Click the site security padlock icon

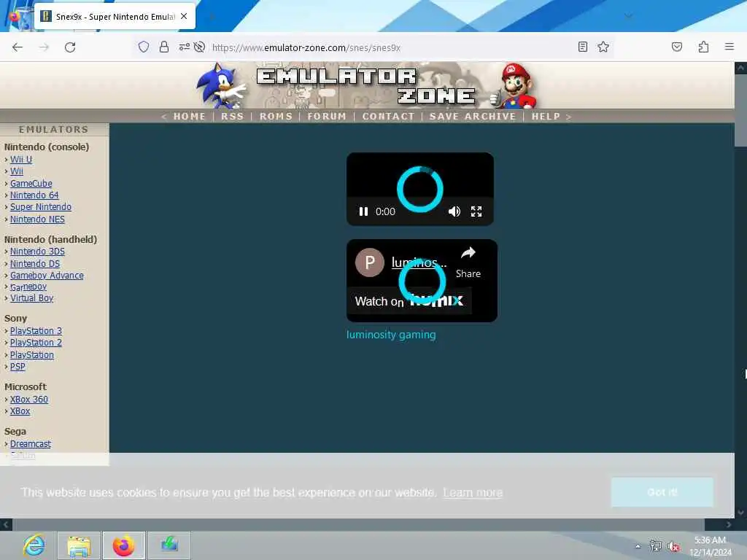pyautogui.click(x=164, y=47)
